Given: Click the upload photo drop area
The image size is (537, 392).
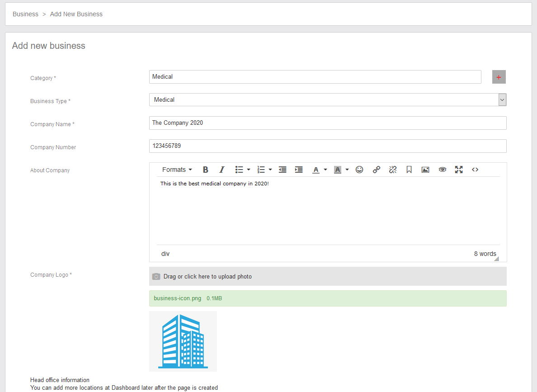Looking at the screenshot, I should pos(327,276).
